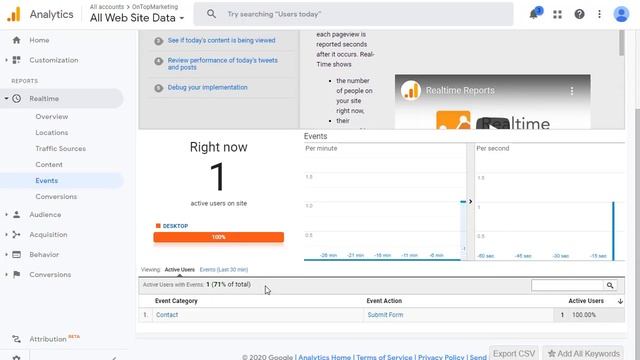
Task: Click the Event Action column header
Action: pos(384,301)
